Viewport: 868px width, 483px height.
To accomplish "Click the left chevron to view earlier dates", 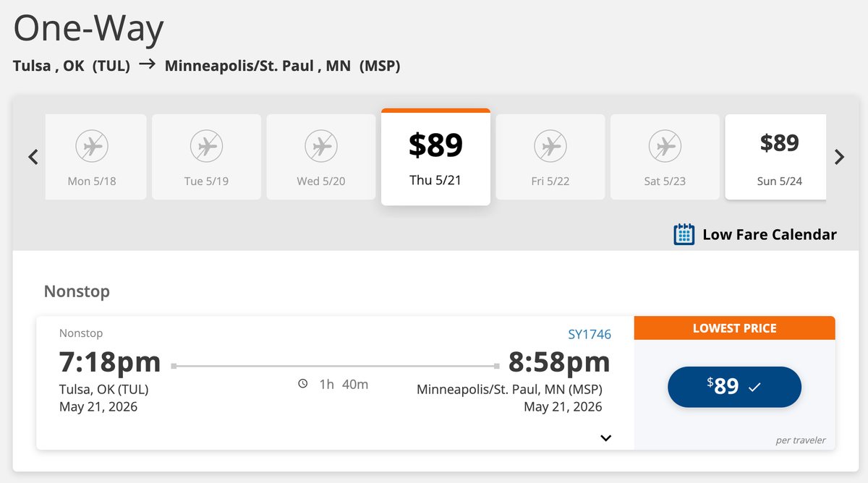I will coord(32,156).
